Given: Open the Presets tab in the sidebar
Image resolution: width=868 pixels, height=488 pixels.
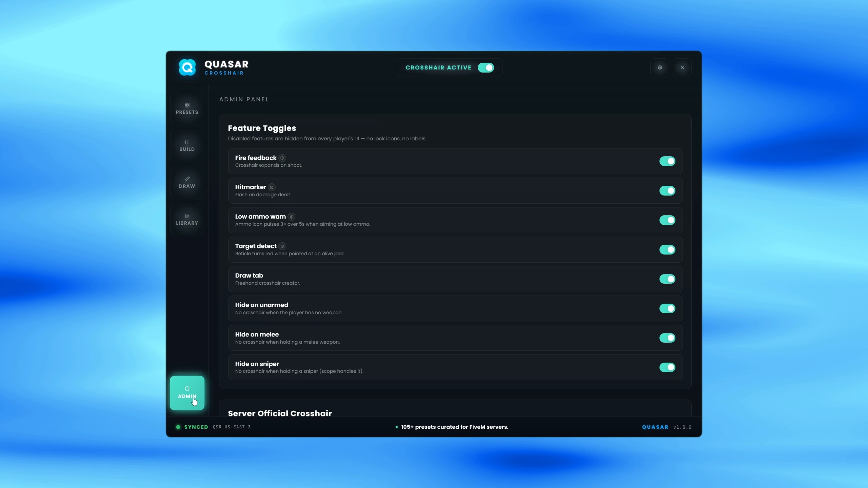Looking at the screenshot, I should pos(187,108).
